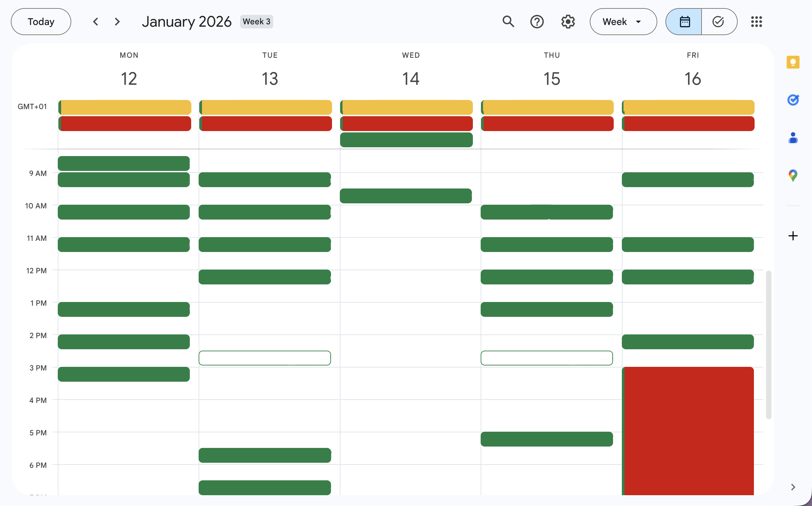The height and width of the screenshot is (506, 812).
Task: Click the Today button
Action: [x=41, y=22]
